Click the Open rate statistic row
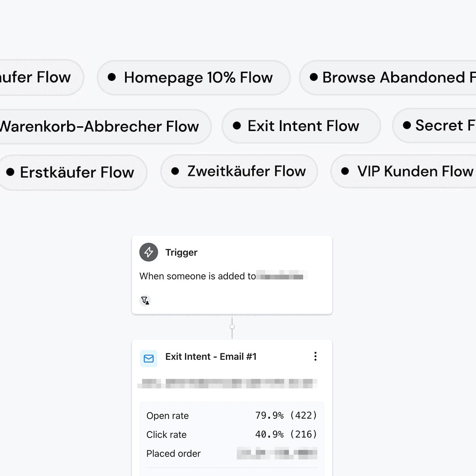 (232, 416)
